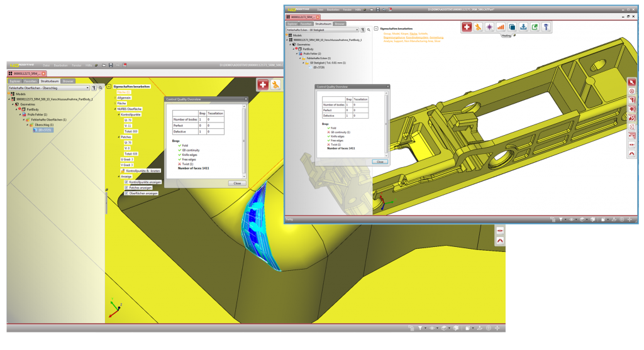Image resolution: width=644 pixels, height=350 pixels.
Task: Click the orange bar chart icon in right window
Action: click(501, 27)
